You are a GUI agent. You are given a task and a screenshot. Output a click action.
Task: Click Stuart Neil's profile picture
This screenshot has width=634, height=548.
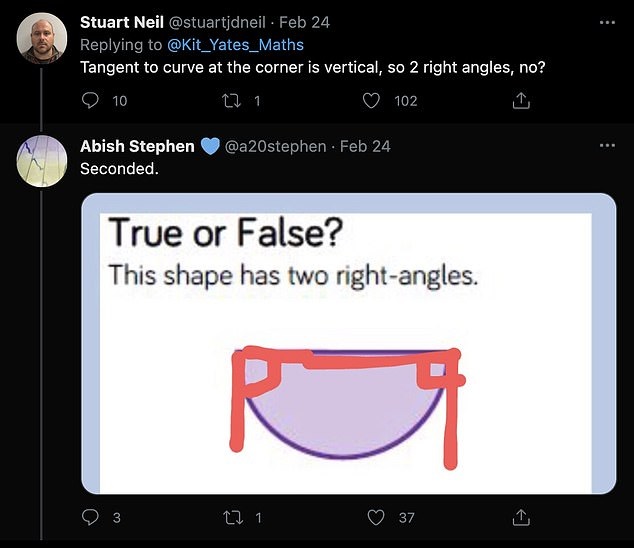42,38
